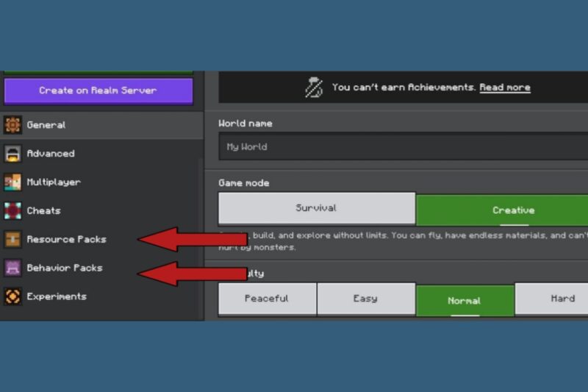This screenshot has height=392, width=588.
Task: Show the Experiments section
Action: [101, 296]
